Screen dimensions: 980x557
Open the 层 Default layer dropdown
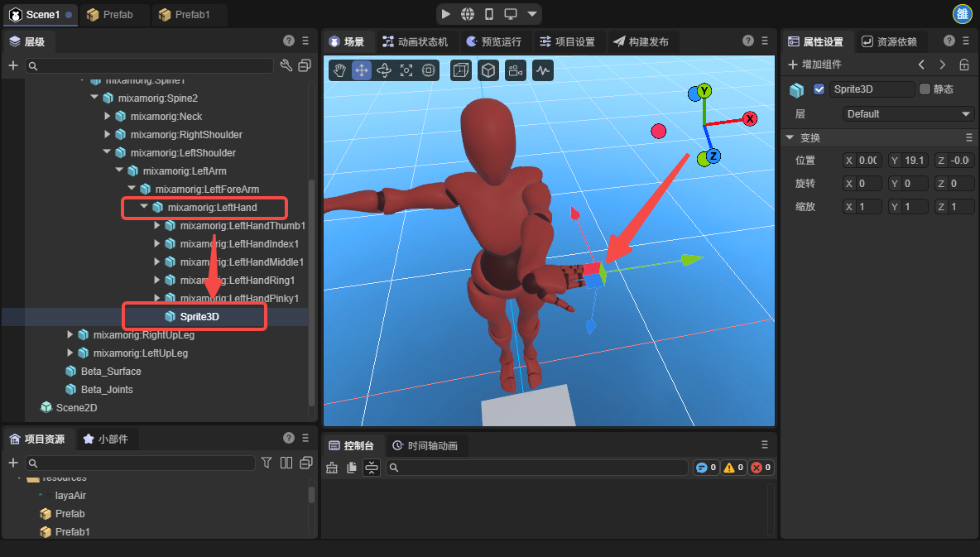908,114
